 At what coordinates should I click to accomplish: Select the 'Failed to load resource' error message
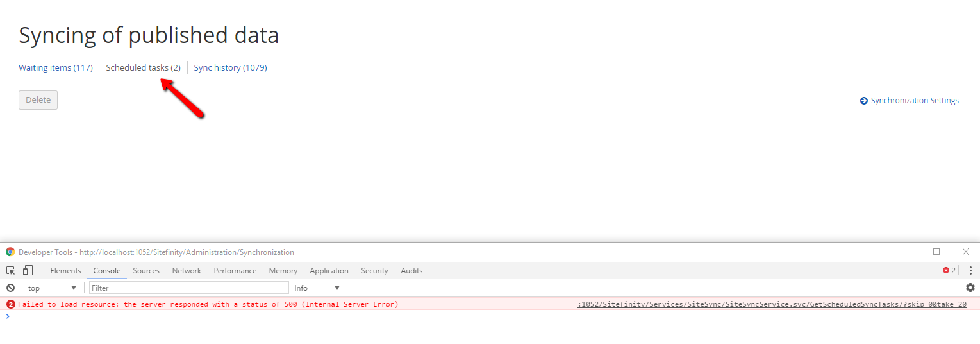click(208, 304)
